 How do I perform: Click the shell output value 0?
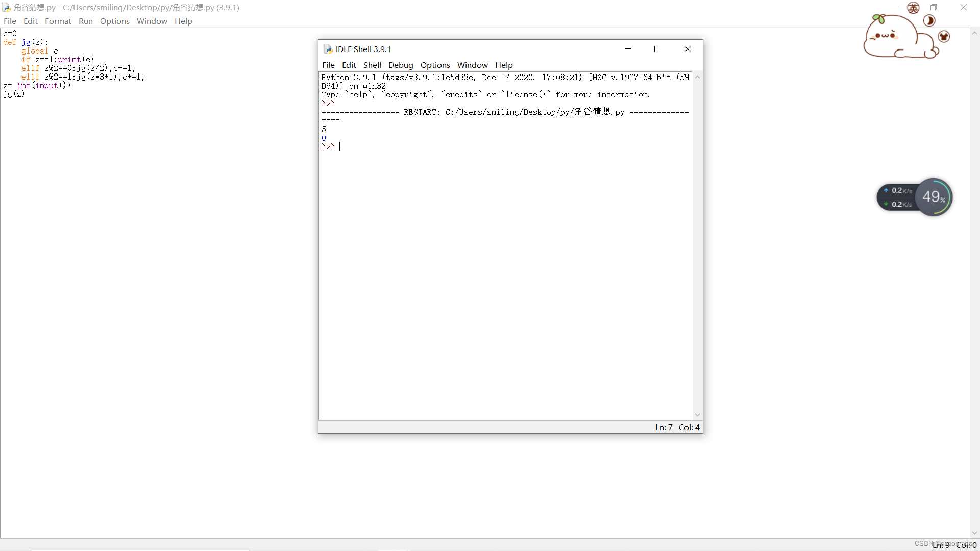coord(324,138)
